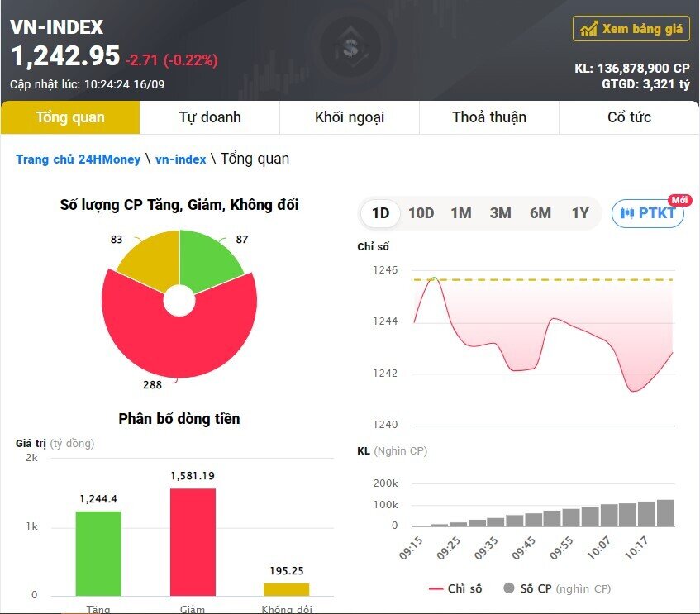Click the VN-INDEX title
The image size is (700, 614).
57,27
